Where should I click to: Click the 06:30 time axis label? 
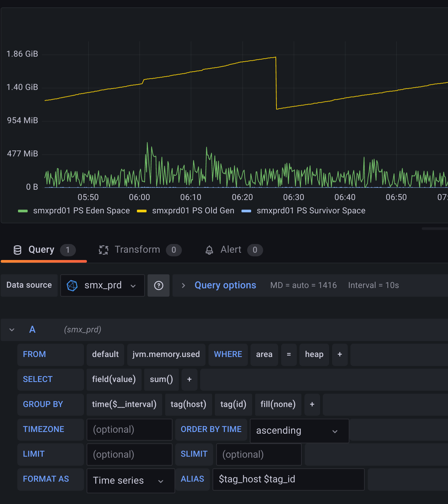tap(293, 197)
